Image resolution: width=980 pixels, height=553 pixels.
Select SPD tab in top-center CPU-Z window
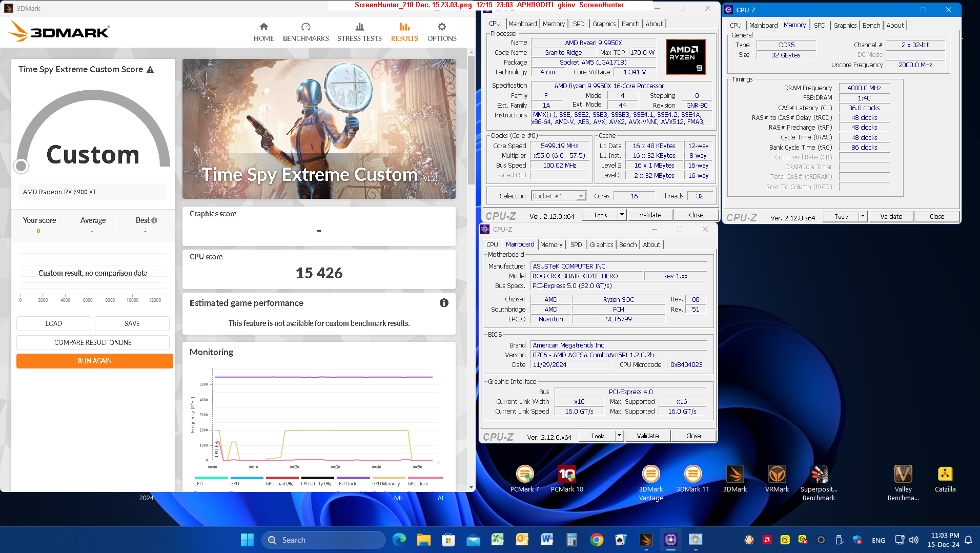pos(579,24)
